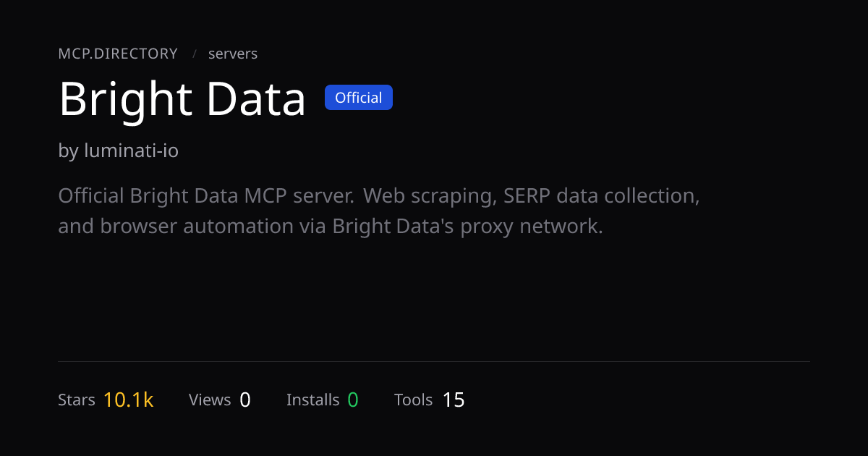Viewport: 868px width, 456px height.
Task: Click the Official badge
Action: (x=359, y=98)
